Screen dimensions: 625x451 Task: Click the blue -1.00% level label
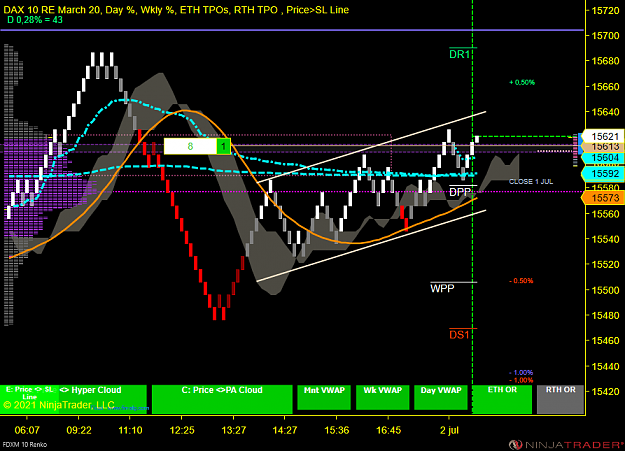click(x=521, y=373)
